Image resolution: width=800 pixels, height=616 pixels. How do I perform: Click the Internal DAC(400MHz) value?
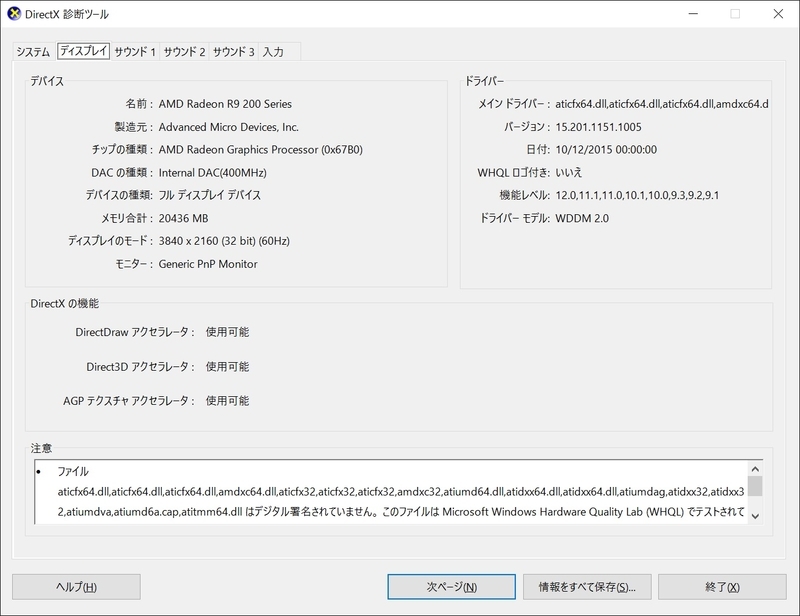point(213,173)
